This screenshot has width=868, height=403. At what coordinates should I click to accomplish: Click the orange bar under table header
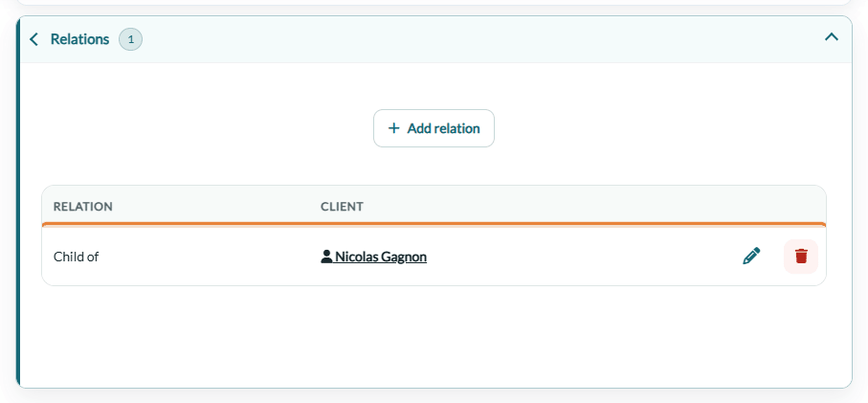pos(434,224)
